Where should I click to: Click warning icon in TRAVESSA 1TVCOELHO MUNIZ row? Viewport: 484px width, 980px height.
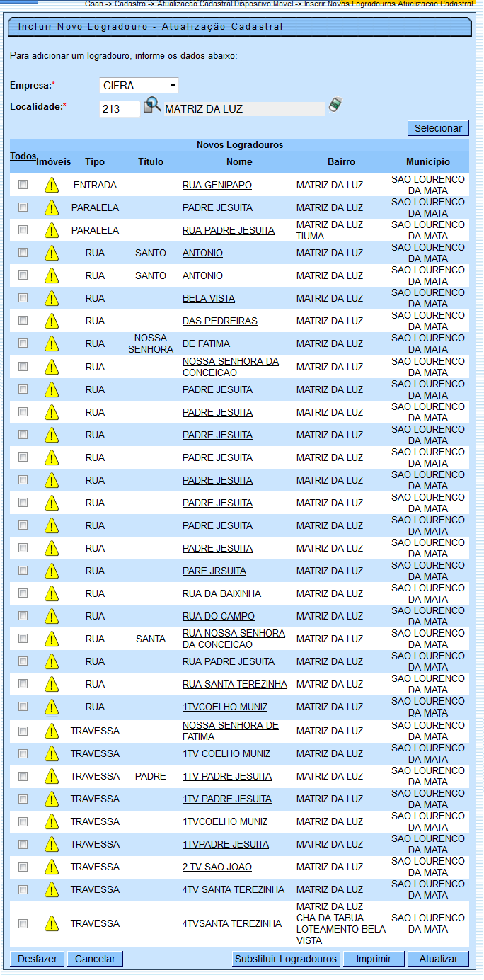pyautogui.click(x=52, y=821)
